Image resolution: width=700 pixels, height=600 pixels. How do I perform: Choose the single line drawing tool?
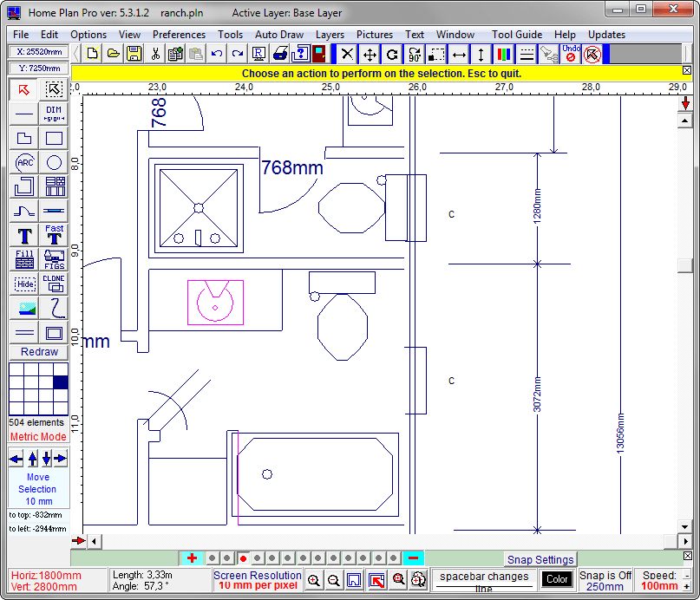[x=24, y=114]
